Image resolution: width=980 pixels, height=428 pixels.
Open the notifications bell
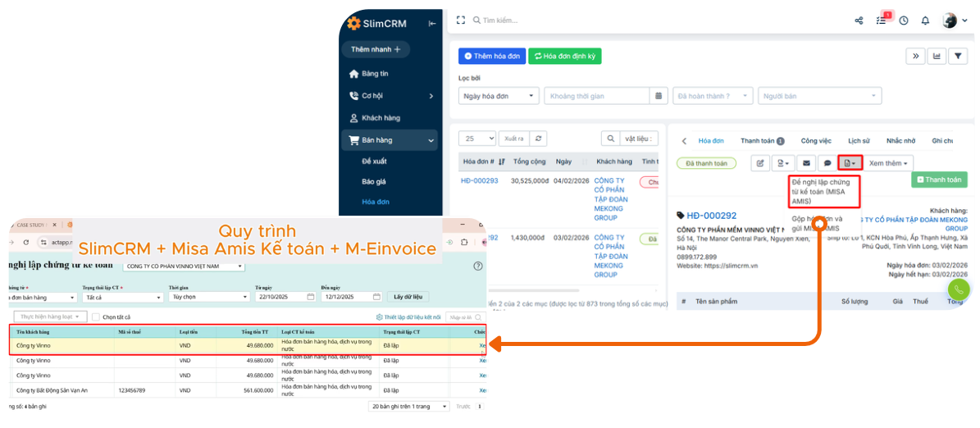click(926, 20)
